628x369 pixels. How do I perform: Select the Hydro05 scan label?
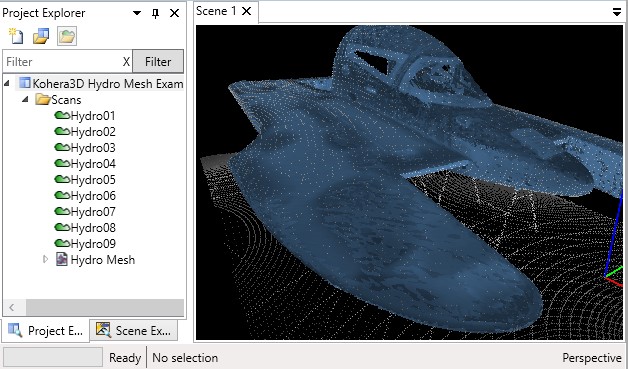click(93, 180)
